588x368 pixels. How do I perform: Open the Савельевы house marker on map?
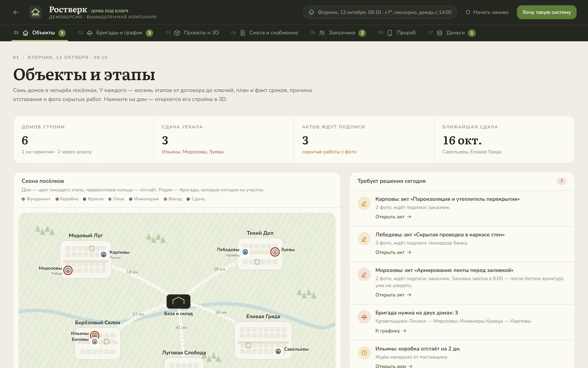click(x=278, y=351)
